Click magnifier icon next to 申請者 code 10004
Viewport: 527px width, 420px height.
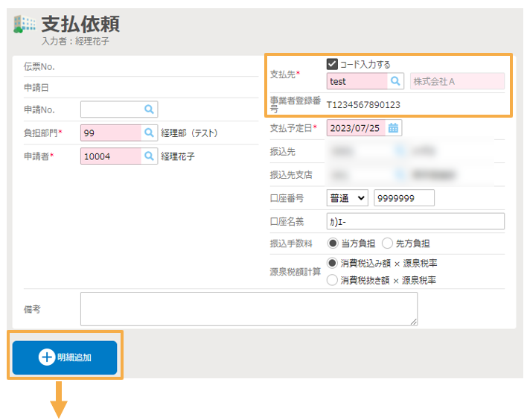(150, 156)
